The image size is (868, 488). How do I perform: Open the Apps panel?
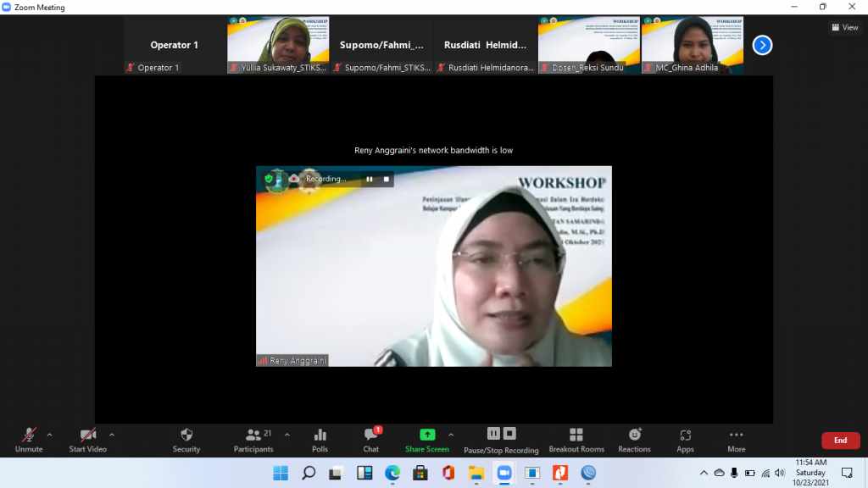pyautogui.click(x=685, y=439)
